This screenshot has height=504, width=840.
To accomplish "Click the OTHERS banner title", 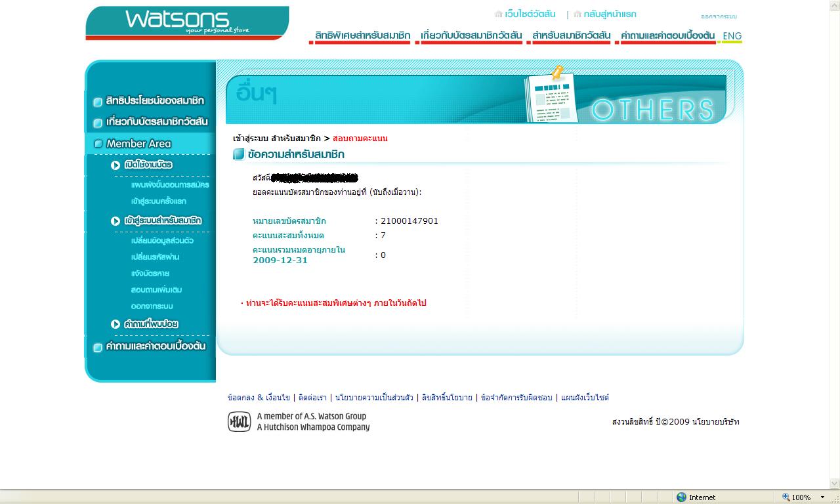I will pos(652,110).
